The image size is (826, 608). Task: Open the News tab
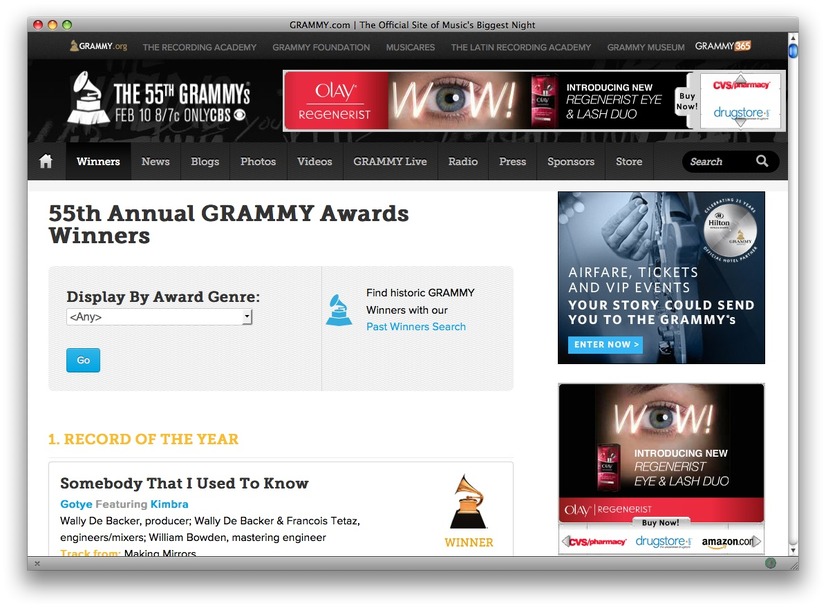[x=155, y=161]
